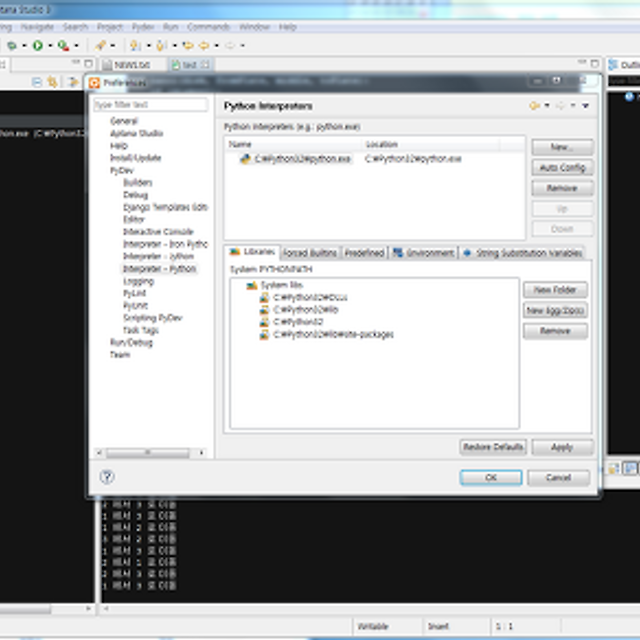
Task: Open the view menu dropdown in Preferences header
Action: 586,106
